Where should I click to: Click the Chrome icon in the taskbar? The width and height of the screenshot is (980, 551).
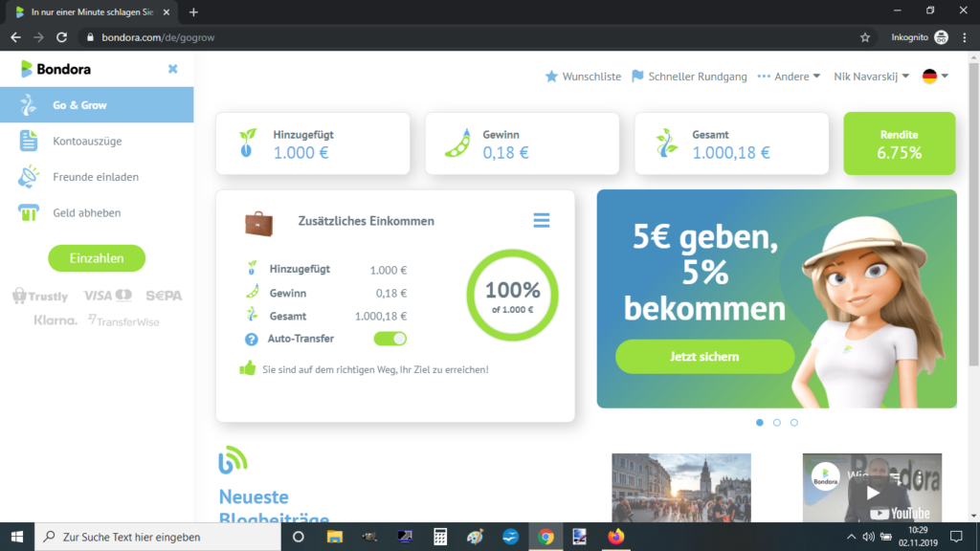point(546,537)
